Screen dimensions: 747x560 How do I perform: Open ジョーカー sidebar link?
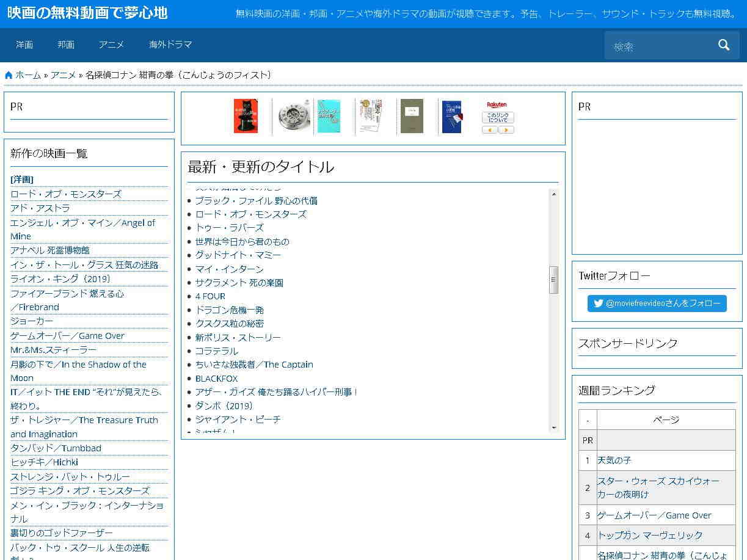coord(32,321)
